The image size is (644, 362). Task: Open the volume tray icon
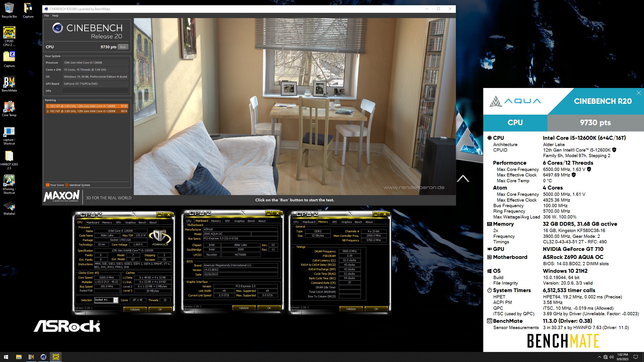(x=612, y=357)
